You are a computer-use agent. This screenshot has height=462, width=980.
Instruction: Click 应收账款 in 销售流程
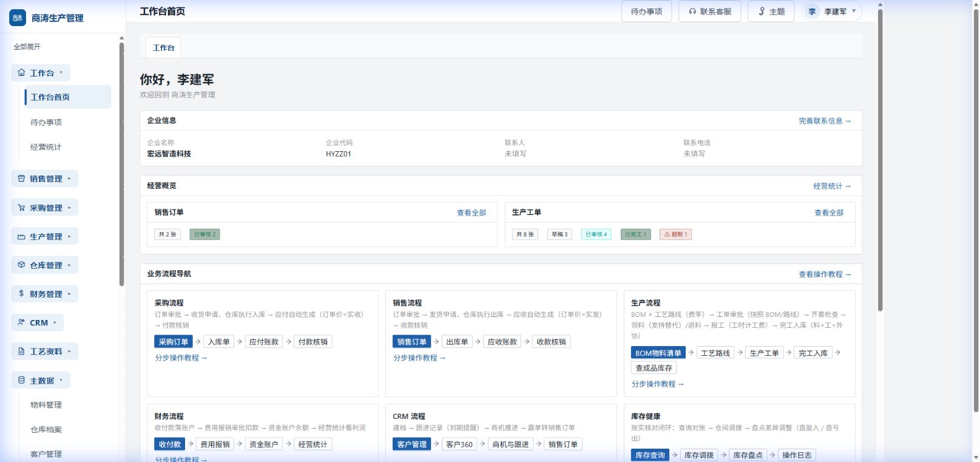(502, 342)
